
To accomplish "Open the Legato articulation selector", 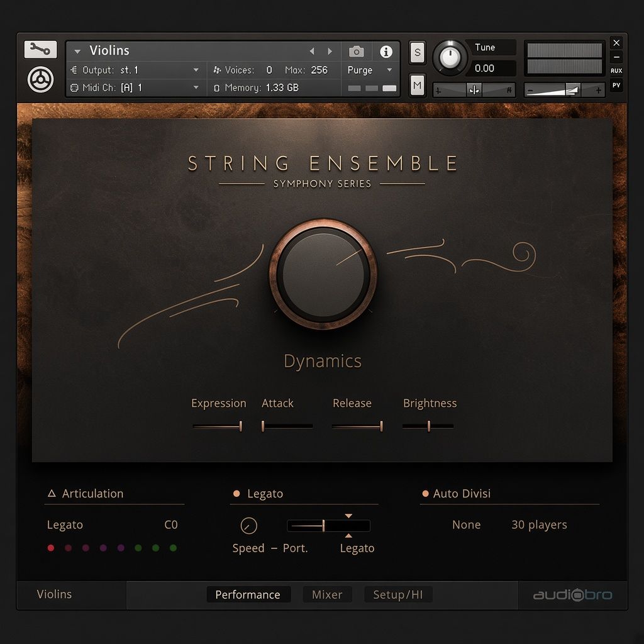I will [65, 525].
